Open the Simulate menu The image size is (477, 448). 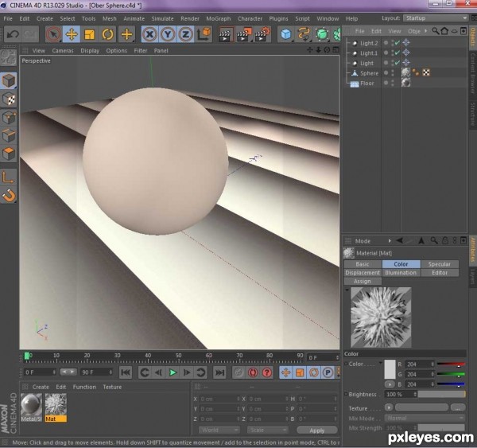(x=162, y=18)
